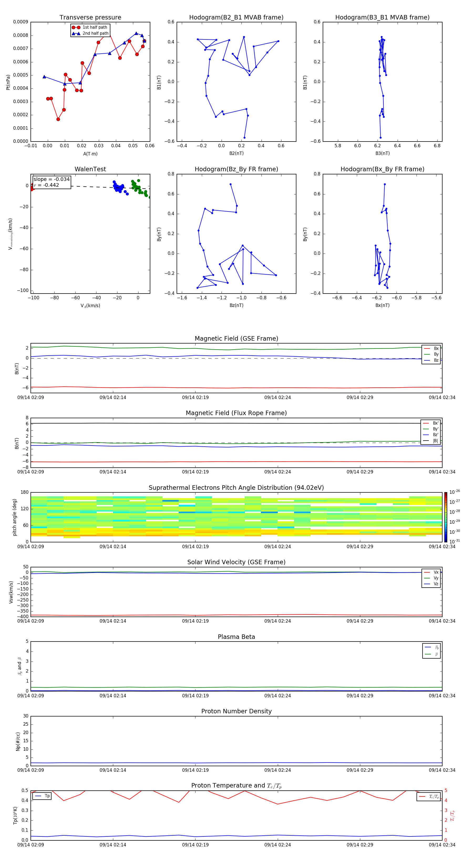The height and width of the screenshot is (868, 473).
Task: Click 'Proton Temperature and Te/Tp' title
Action: tap(236, 786)
